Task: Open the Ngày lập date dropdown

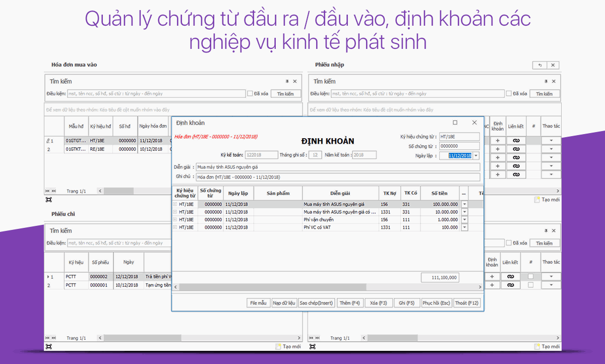Action: point(476,156)
